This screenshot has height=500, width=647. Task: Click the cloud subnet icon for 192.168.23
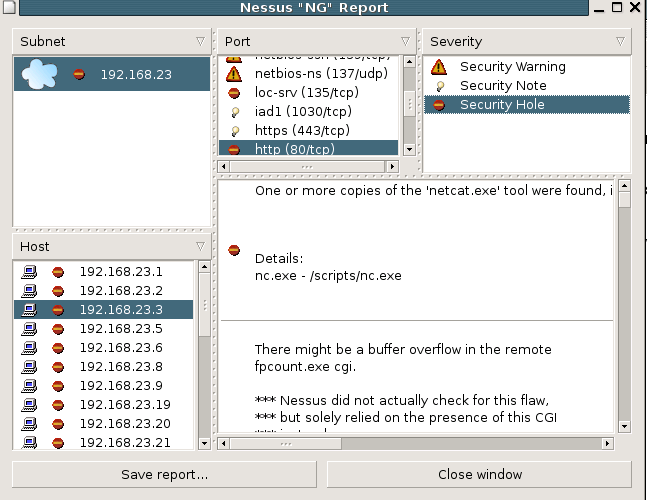[x=39, y=74]
